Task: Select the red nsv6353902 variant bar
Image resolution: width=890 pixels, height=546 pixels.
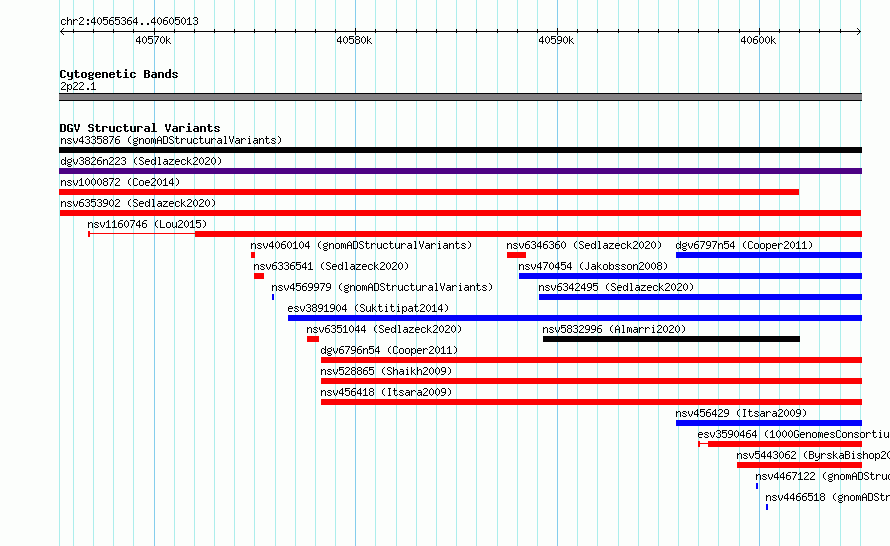Action: [460, 213]
